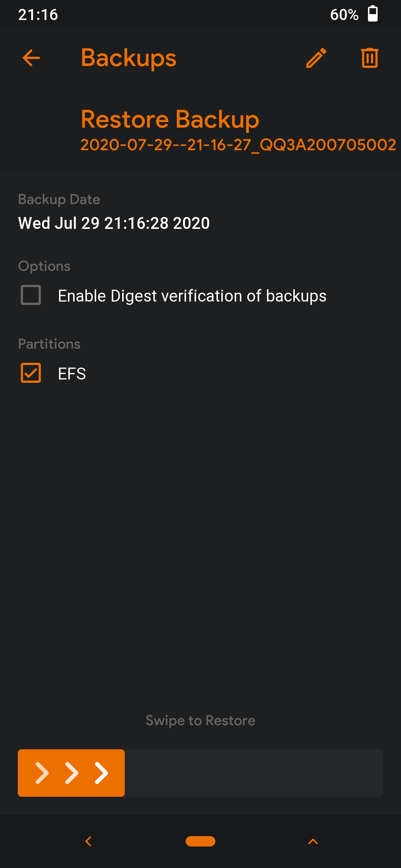Tap backup name 2020-07-29--21-16-27_QQ3A200705002
This screenshot has height=868, width=401.
(x=238, y=145)
